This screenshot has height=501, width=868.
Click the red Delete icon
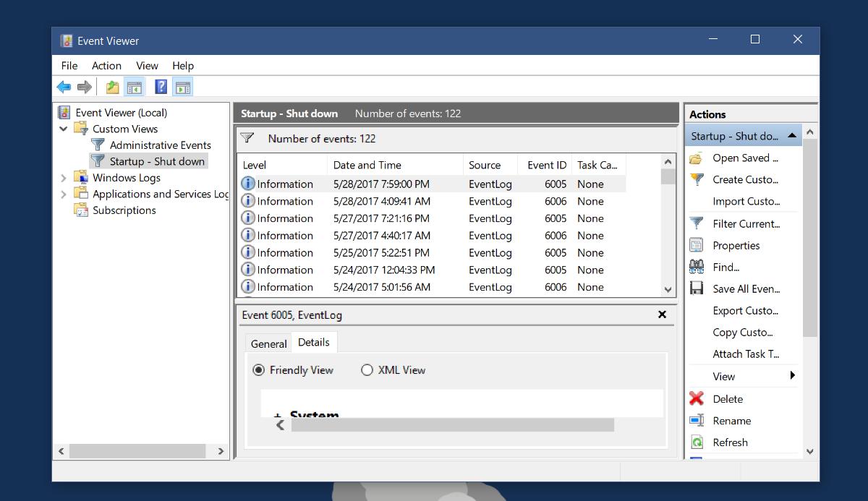click(696, 398)
